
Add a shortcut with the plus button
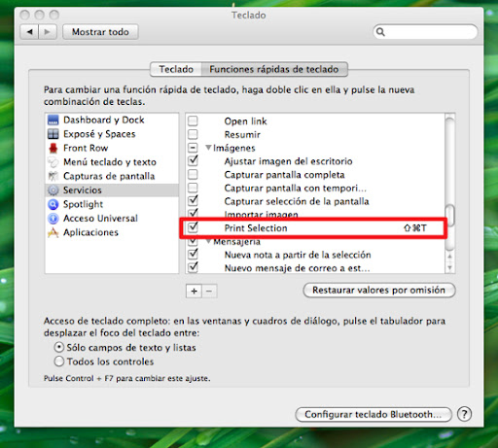point(194,291)
